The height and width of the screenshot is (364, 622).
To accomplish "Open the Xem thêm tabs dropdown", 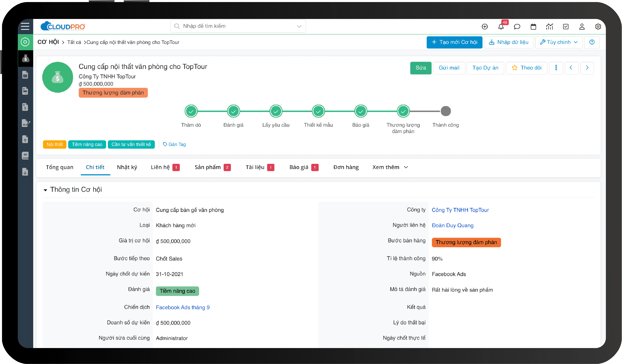I will pos(390,167).
